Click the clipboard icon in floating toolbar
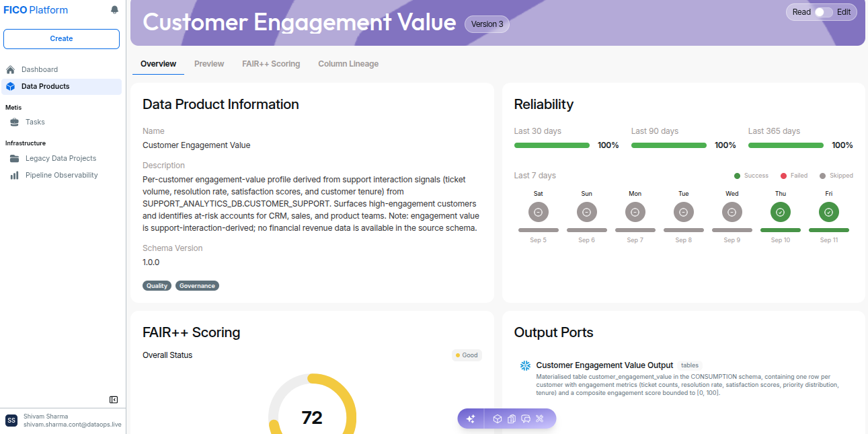868x434 pixels. [x=512, y=419]
